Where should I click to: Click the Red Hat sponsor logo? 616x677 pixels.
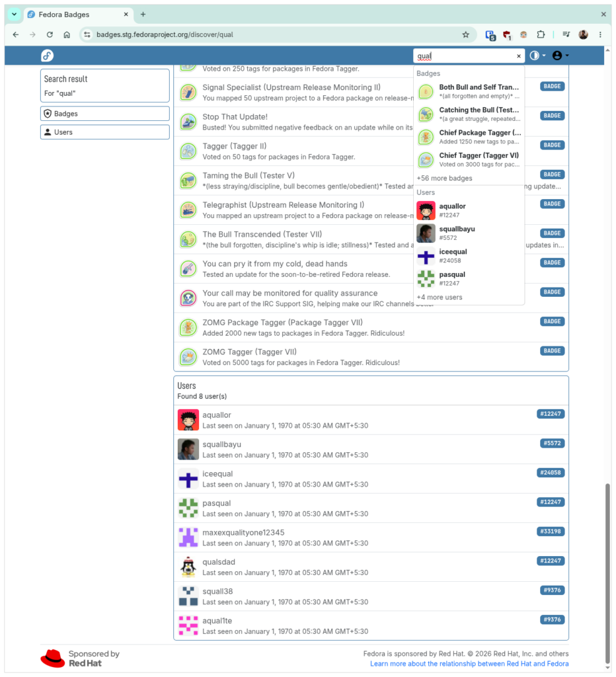pyautogui.click(x=80, y=658)
